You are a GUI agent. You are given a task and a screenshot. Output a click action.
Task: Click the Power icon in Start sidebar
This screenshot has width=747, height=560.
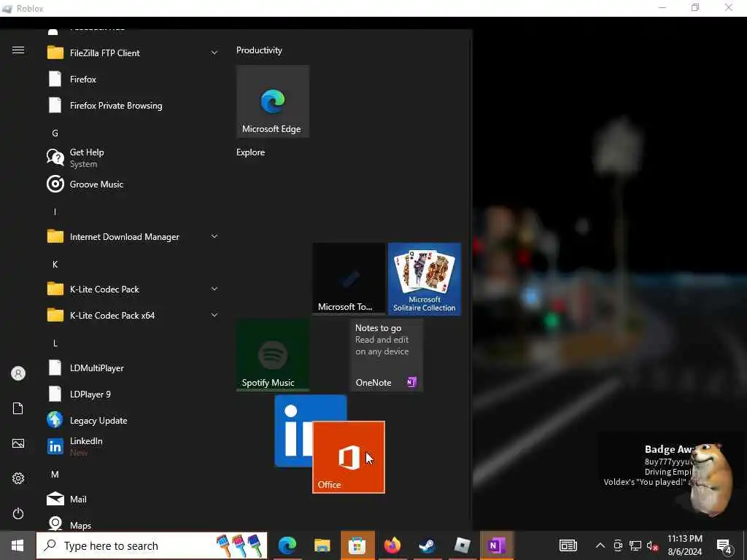tap(18, 513)
